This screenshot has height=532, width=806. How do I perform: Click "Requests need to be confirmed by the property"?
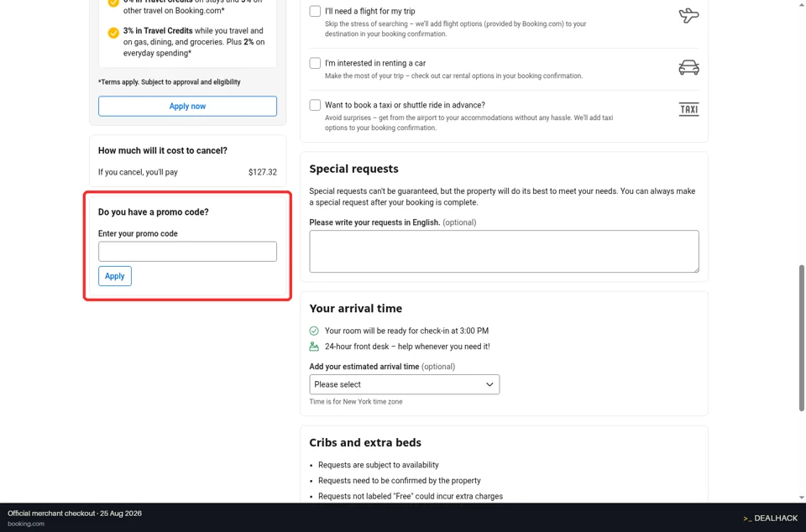click(x=400, y=481)
